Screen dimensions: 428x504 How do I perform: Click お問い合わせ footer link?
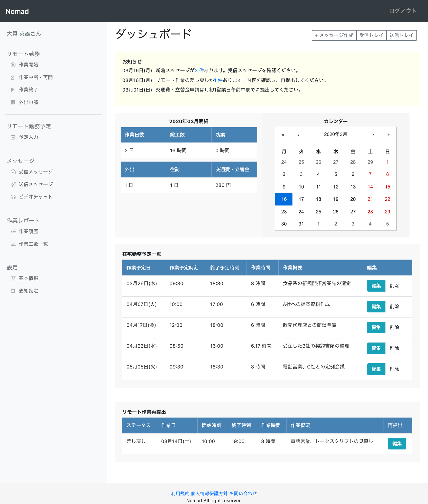tap(243, 493)
